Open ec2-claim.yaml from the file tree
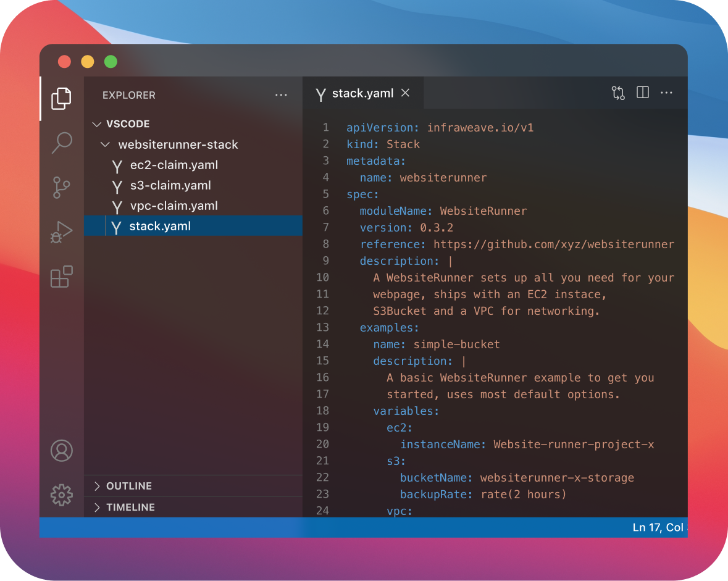 point(174,165)
